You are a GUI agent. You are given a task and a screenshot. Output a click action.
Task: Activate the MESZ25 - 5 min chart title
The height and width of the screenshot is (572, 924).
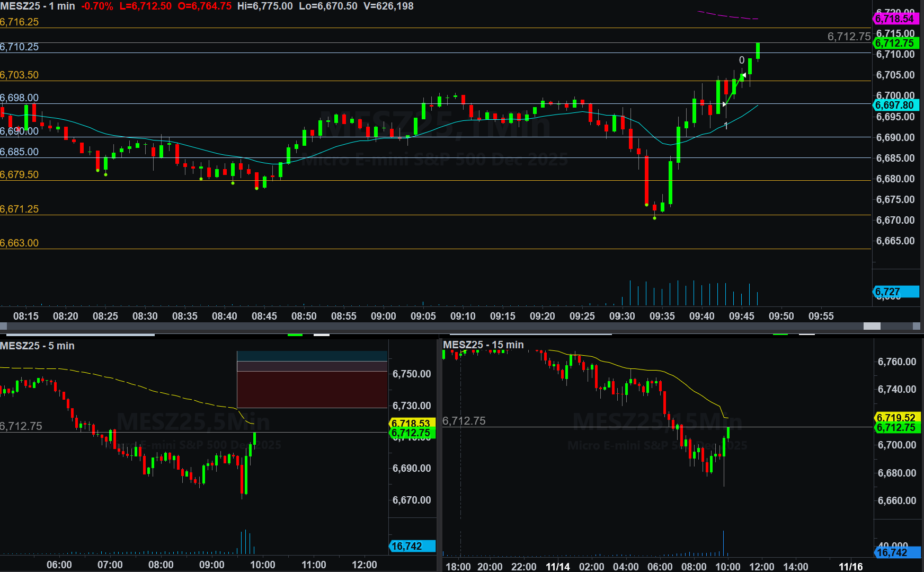(37, 346)
